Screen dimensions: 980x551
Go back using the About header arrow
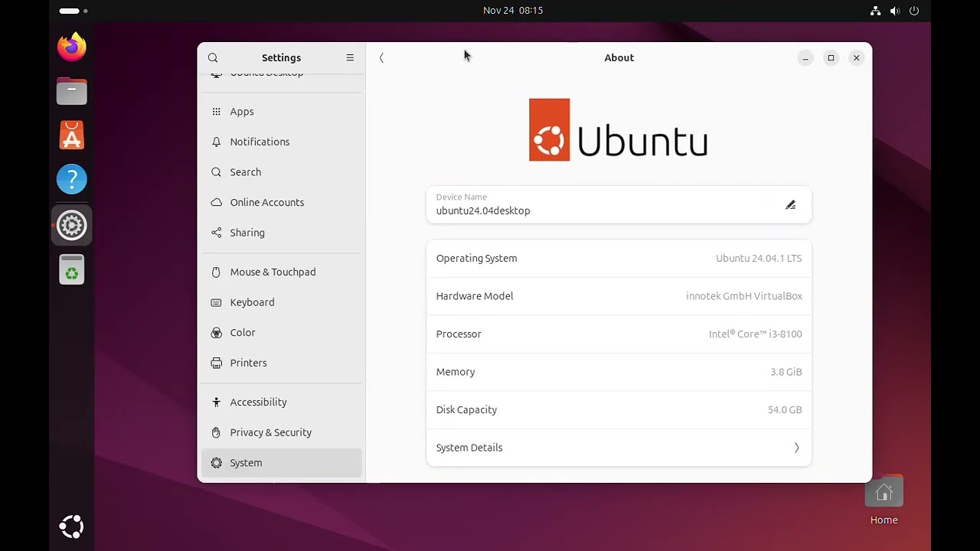[x=381, y=57]
